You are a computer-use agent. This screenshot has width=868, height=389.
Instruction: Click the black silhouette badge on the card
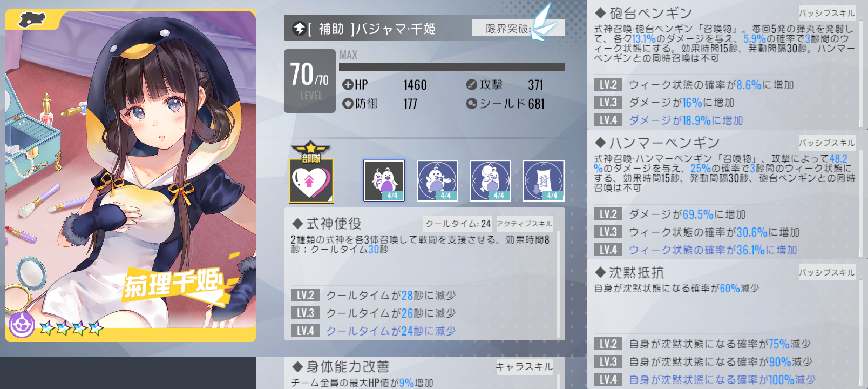pyautogui.click(x=32, y=20)
